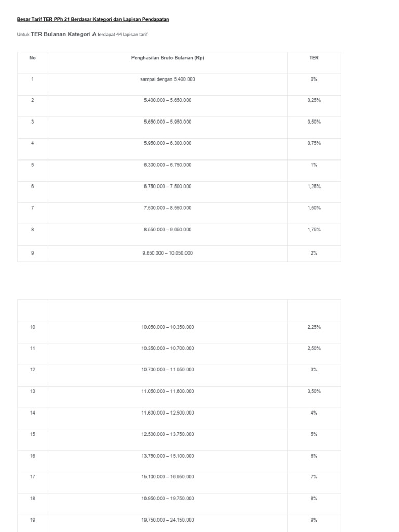Click the '13.750.000 – 15.100.000' income range

(x=167, y=456)
